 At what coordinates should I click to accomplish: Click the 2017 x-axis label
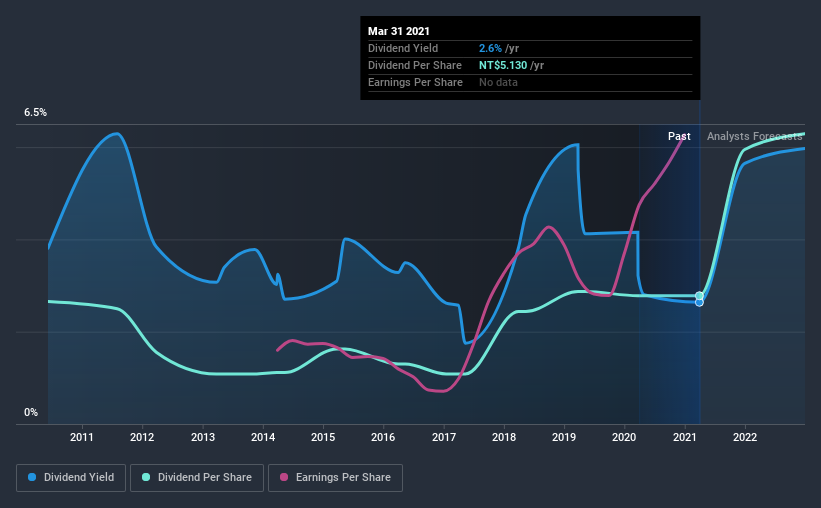pos(444,437)
